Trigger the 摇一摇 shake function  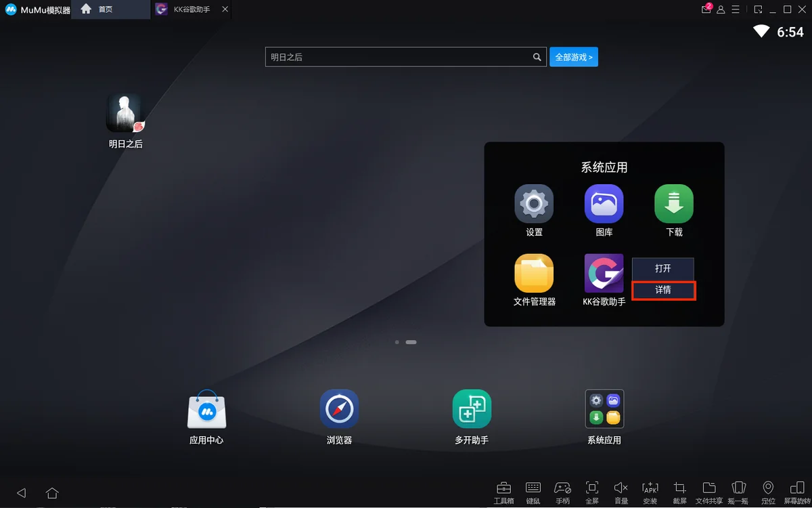(739, 492)
